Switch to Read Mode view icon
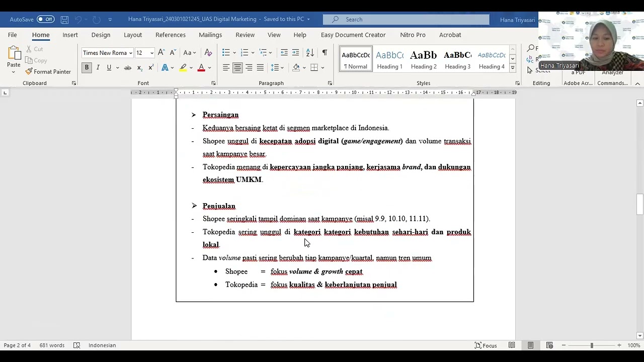The height and width of the screenshot is (362, 644). click(512, 345)
